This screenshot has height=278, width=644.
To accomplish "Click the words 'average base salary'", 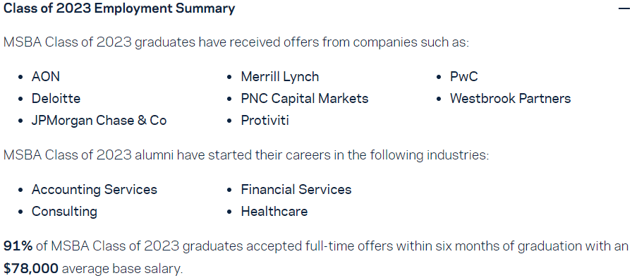I will (x=121, y=269).
